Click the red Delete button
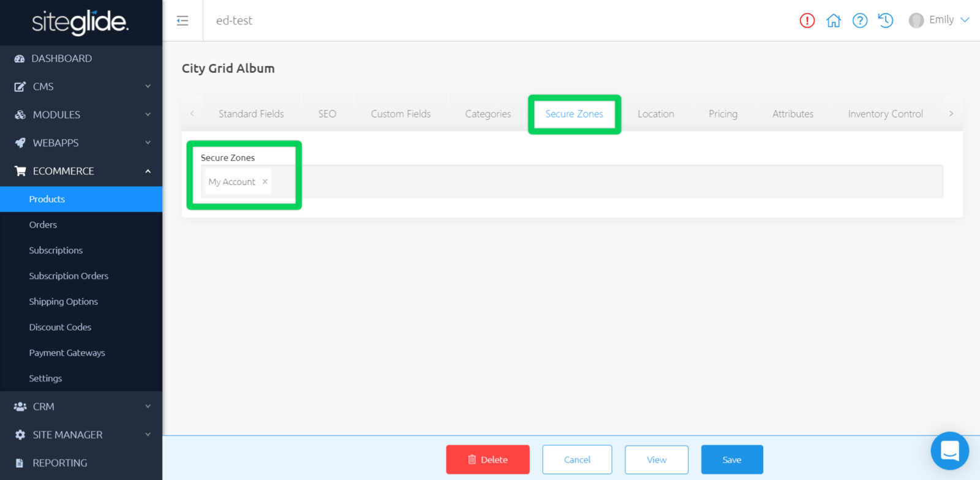The width and height of the screenshot is (980, 480). tap(488, 460)
